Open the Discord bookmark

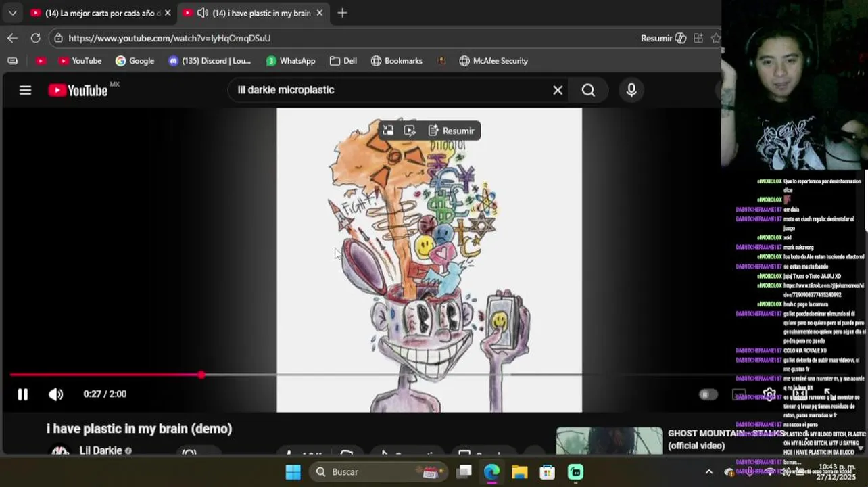pyautogui.click(x=210, y=61)
